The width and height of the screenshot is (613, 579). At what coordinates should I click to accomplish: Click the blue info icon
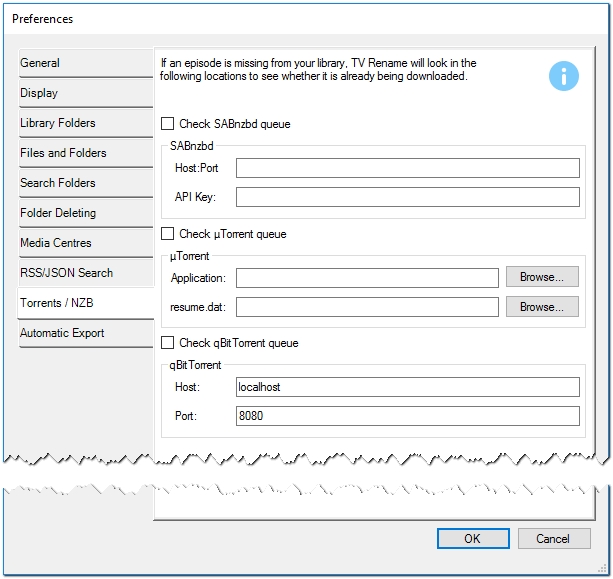564,76
